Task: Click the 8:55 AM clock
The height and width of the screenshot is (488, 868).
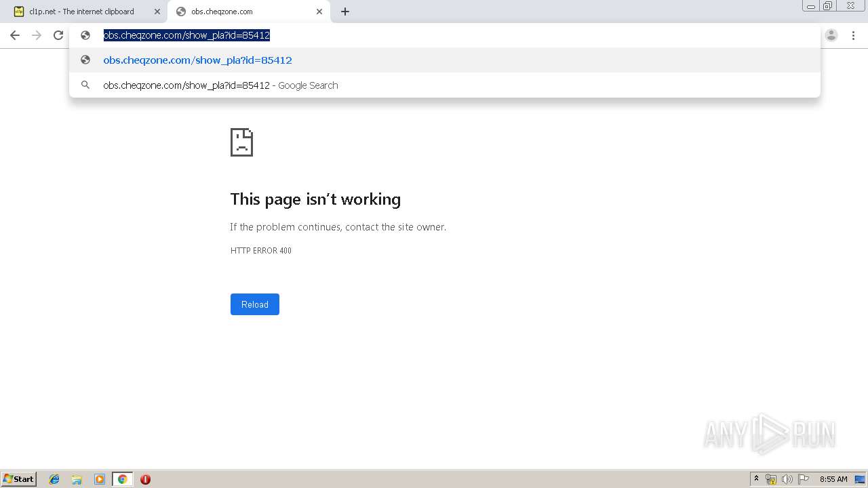Action: (833, 479)
